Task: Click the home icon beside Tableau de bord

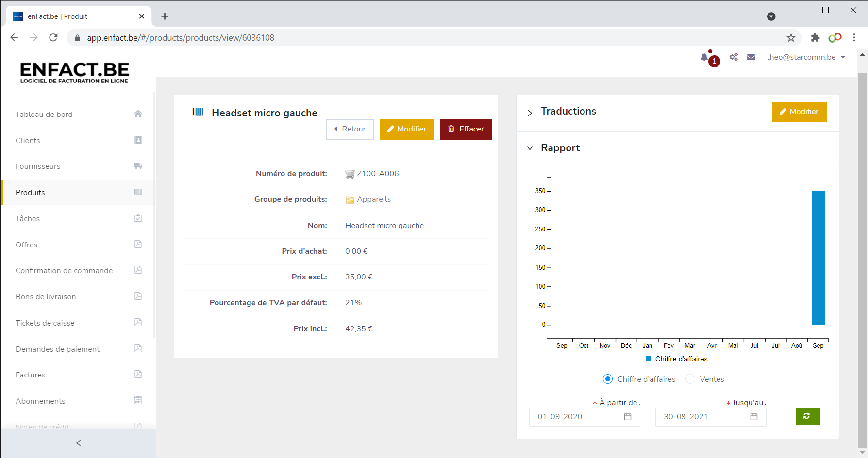Action: (138, 114)
